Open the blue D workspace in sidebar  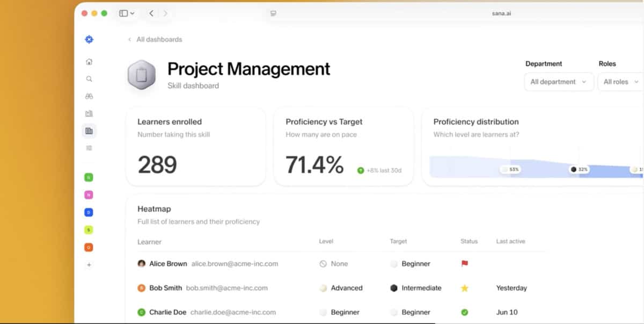tap(89, 212)
